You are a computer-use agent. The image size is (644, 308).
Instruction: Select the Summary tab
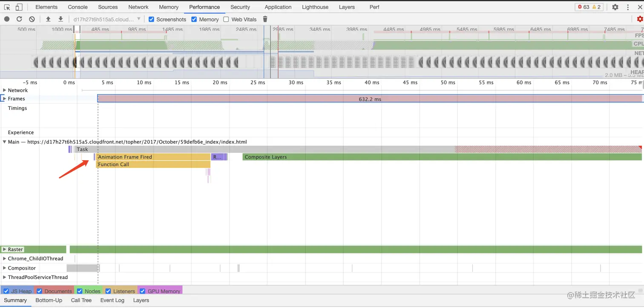coord(15,300)
